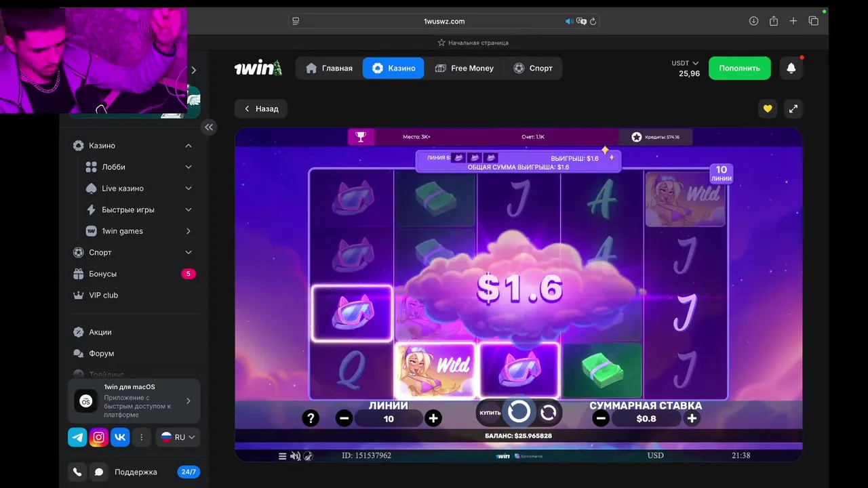Open the tournament trophy icon in the slot
The height and width of the screenshot is (488, 868).
click(361, 137)
